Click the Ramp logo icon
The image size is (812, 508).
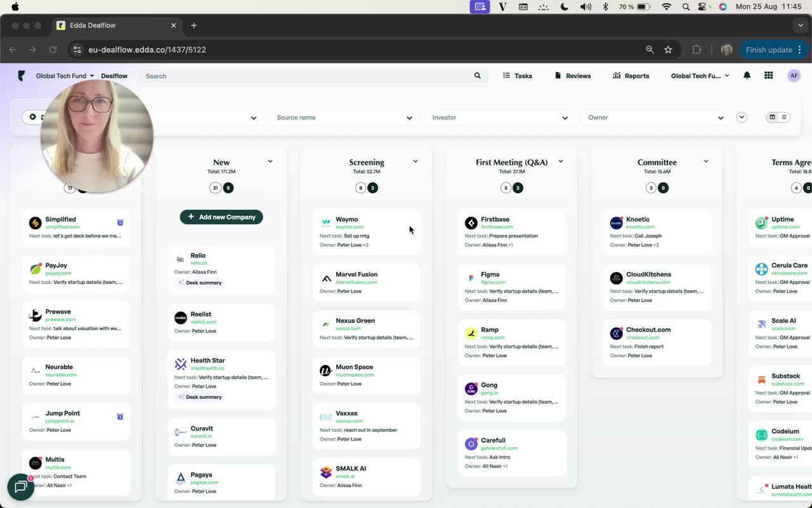click(471, 333)
